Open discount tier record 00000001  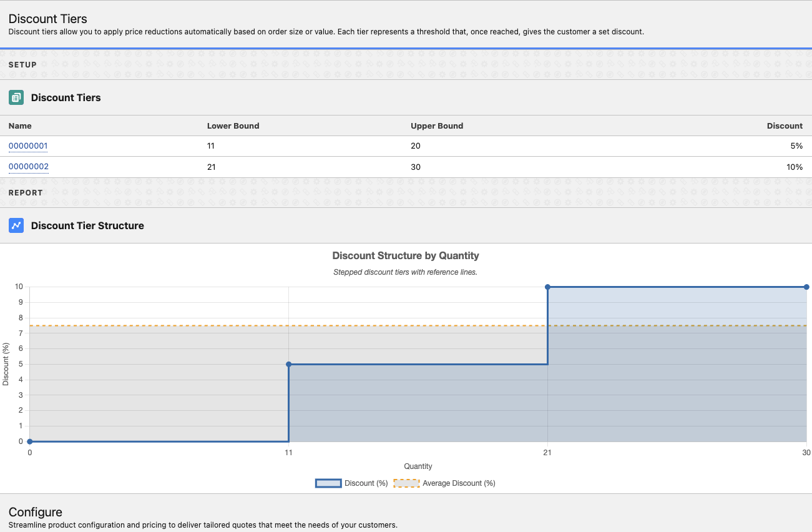click(28, 146)
